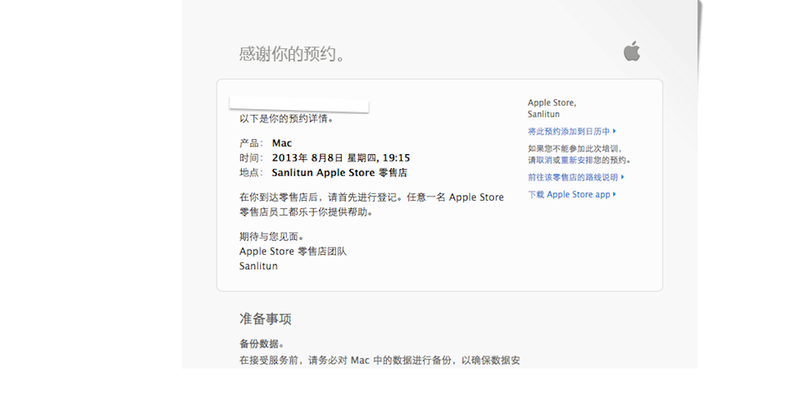Click the sentence starting 在接受服务前

(x=380, y=361)
